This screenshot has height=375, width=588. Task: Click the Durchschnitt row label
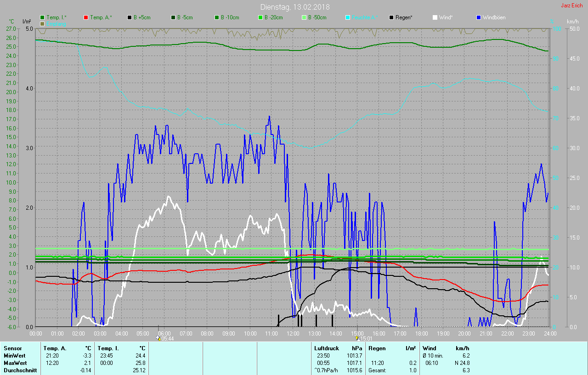click(20, 370)
